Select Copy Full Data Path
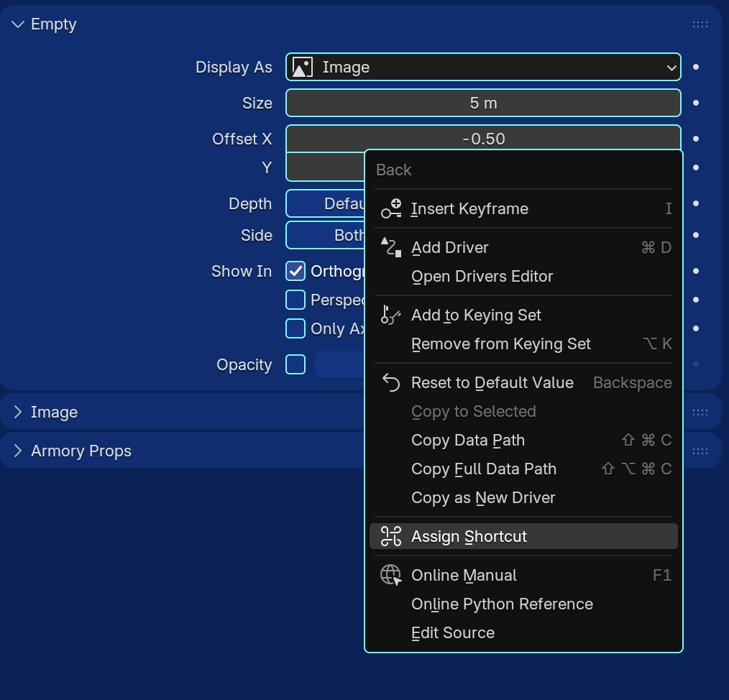Image resolution: width=729 pixels, height=700 pixels. [x=523, y=469]
